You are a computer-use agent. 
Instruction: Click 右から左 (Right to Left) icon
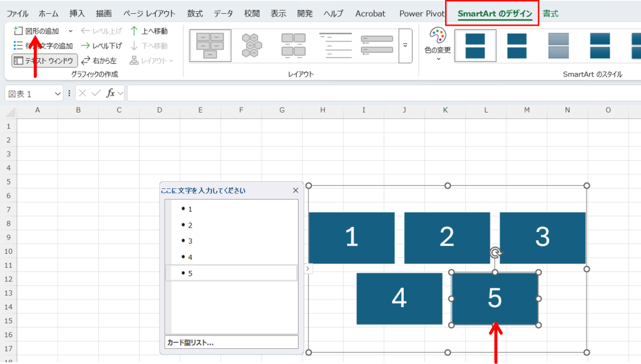pos(85,61)
